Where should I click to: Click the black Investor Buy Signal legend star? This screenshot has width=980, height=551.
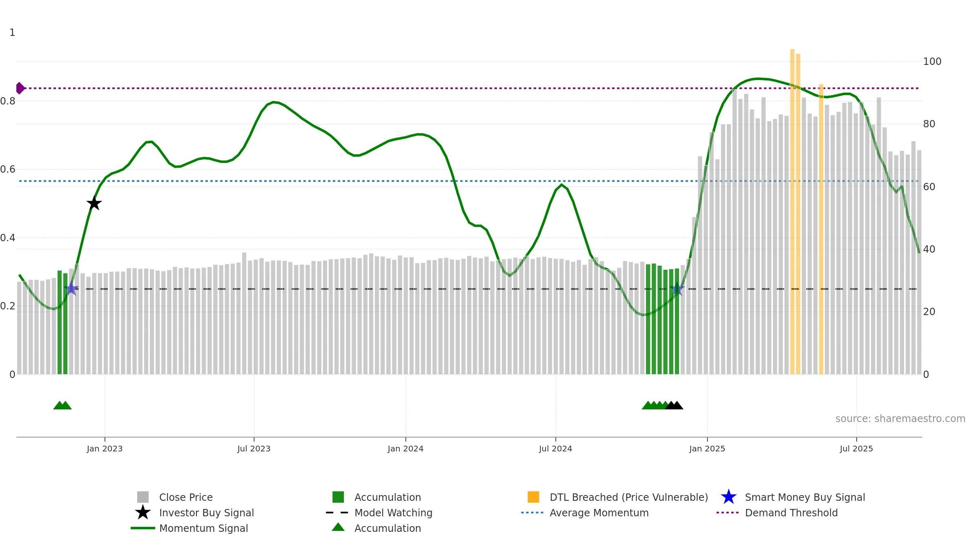(x=143, y=513)
